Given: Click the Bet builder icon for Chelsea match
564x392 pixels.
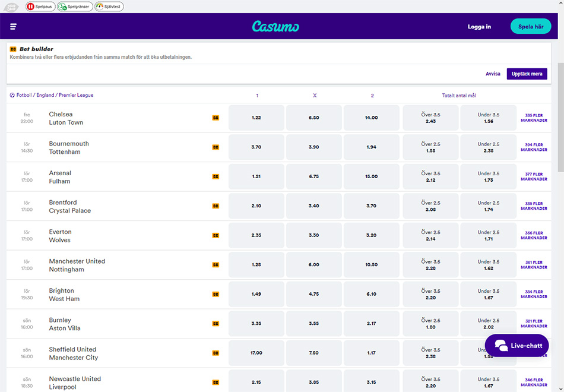Looking at the screenshot, I should (x=216, y=118).
